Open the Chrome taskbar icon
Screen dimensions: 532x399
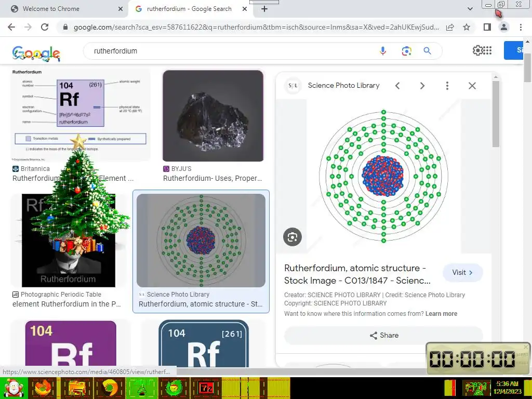pyautogui.click(x=109, y=388)
